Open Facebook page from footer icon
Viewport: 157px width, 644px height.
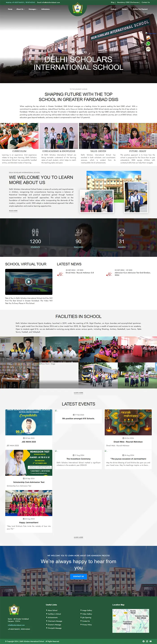144,641
